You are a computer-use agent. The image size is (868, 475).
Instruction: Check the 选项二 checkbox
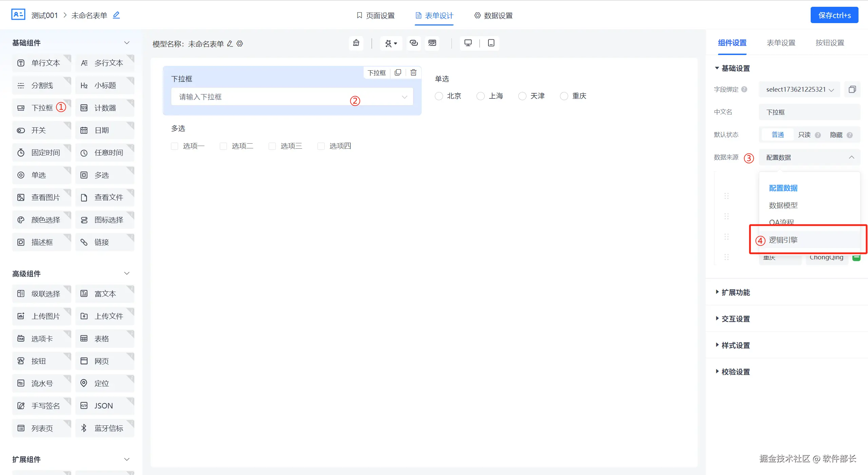tap(224, 146)
